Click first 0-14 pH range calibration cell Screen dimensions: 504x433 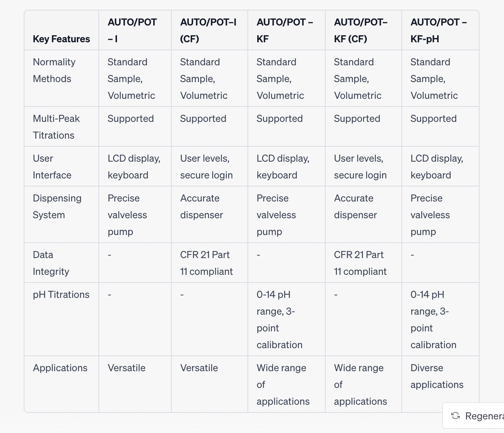pos(280,320)
